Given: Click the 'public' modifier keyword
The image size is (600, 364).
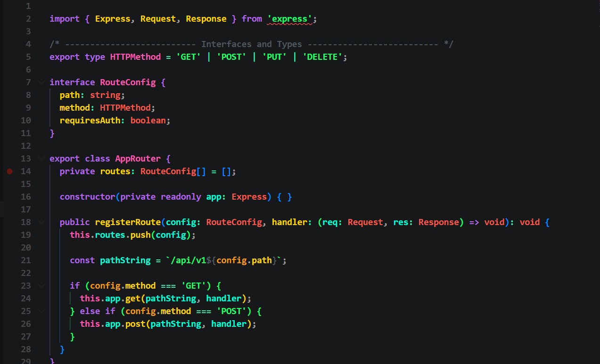Looking at the screenshot, I should 74,222.
